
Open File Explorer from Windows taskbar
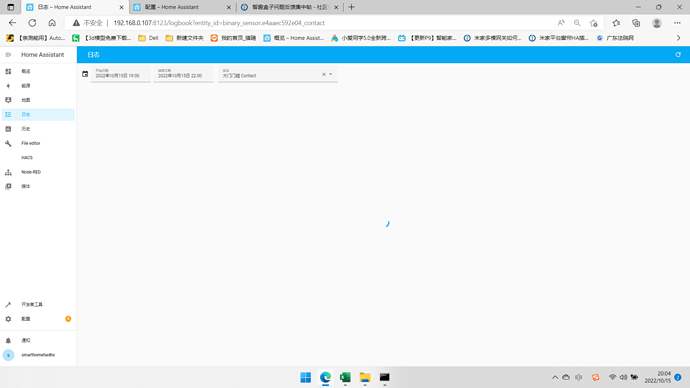coord(365,377)
